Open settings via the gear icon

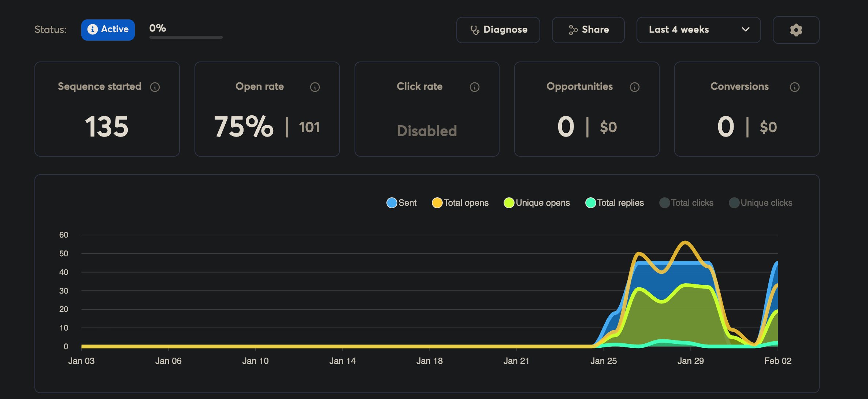pos(796,30)
